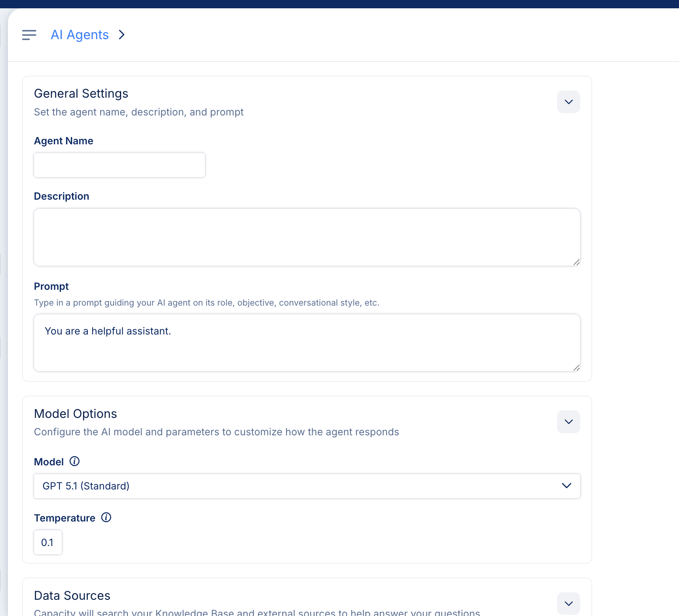Go to the AI Agents breadcrumb

pyautogui.click(x=80, y=35)
